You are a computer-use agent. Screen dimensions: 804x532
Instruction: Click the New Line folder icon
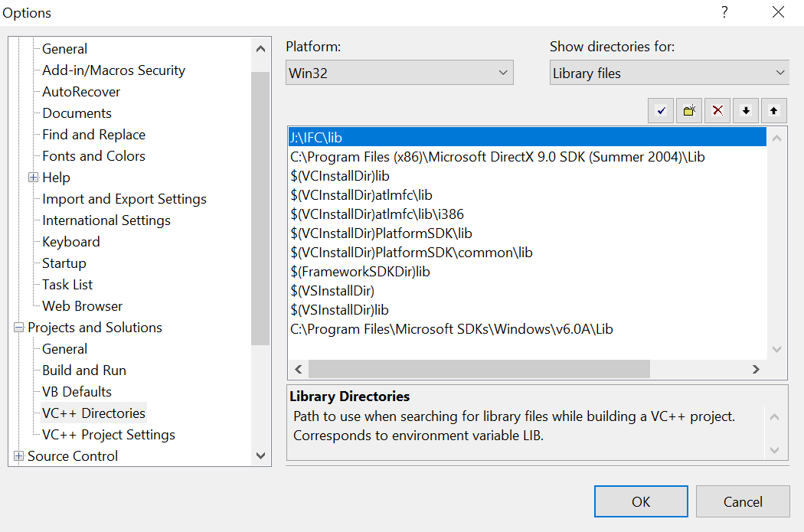click(x=689, y=110)
